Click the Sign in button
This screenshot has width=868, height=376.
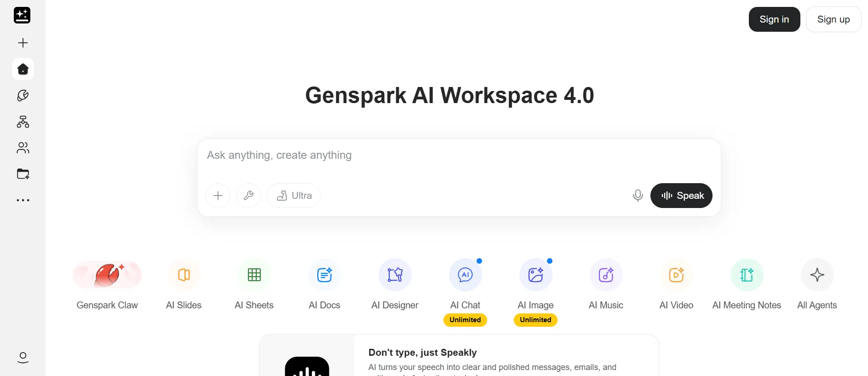[x=775, y=19]
